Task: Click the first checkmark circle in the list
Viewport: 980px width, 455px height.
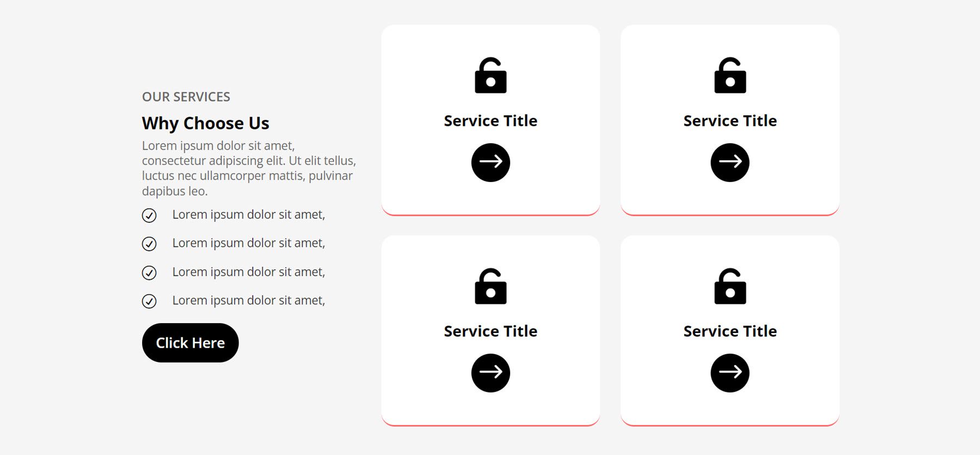Action: point(149,215)
